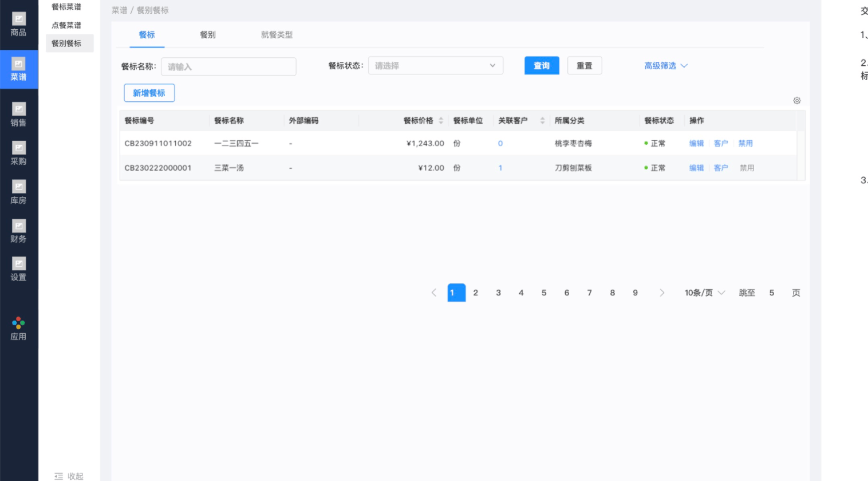Viewport: 868px width, 481px height.
Task: Click the table column settings gear
Action: [x=797, y=101]
